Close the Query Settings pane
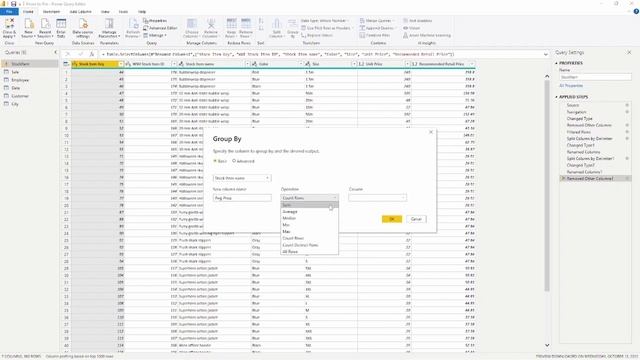Screen dimensions: 640x360 coord(629,52)
